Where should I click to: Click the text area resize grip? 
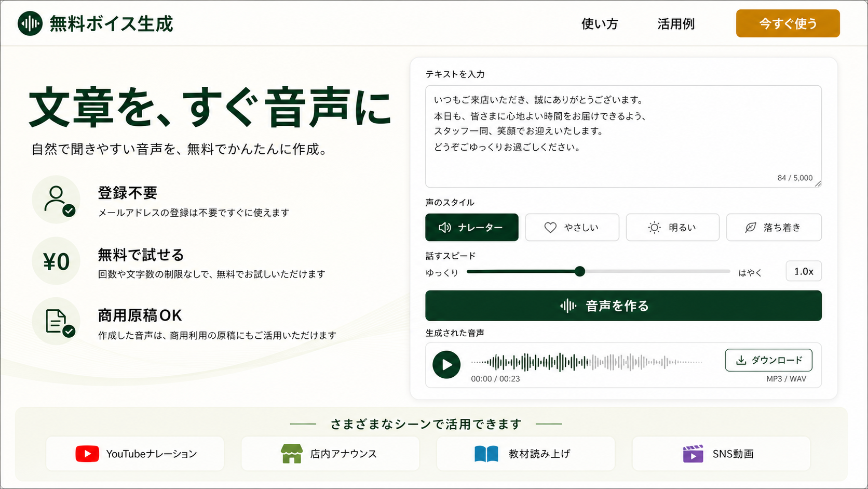click(818, 183)
